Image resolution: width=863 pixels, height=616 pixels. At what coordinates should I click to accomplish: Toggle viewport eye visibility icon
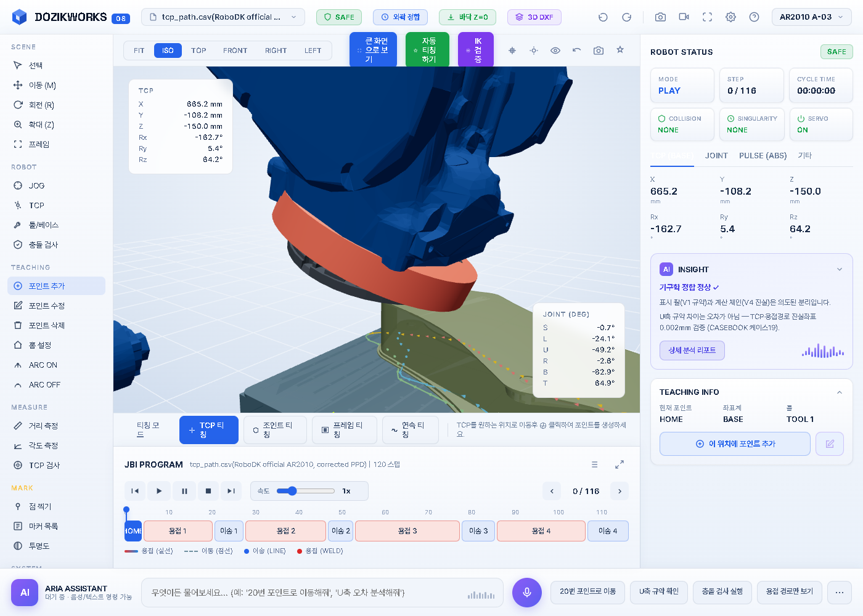555,51
